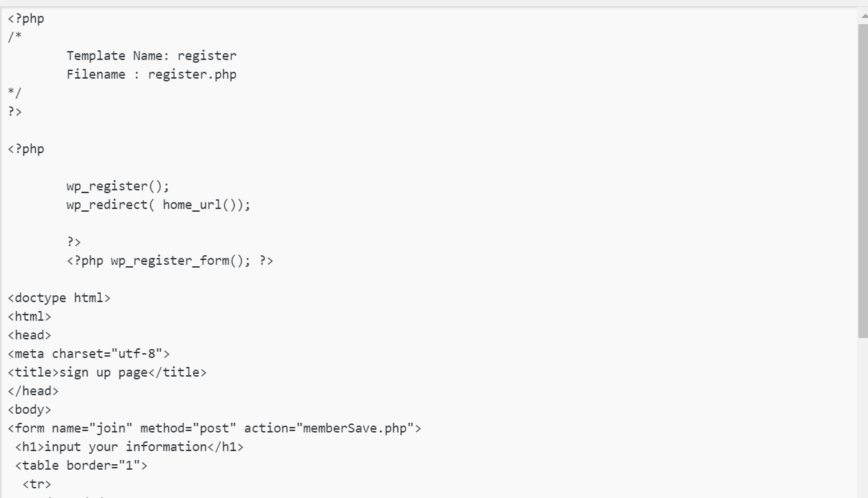
Task: Click the table border="1" line
Action: (x=81, y=466)
